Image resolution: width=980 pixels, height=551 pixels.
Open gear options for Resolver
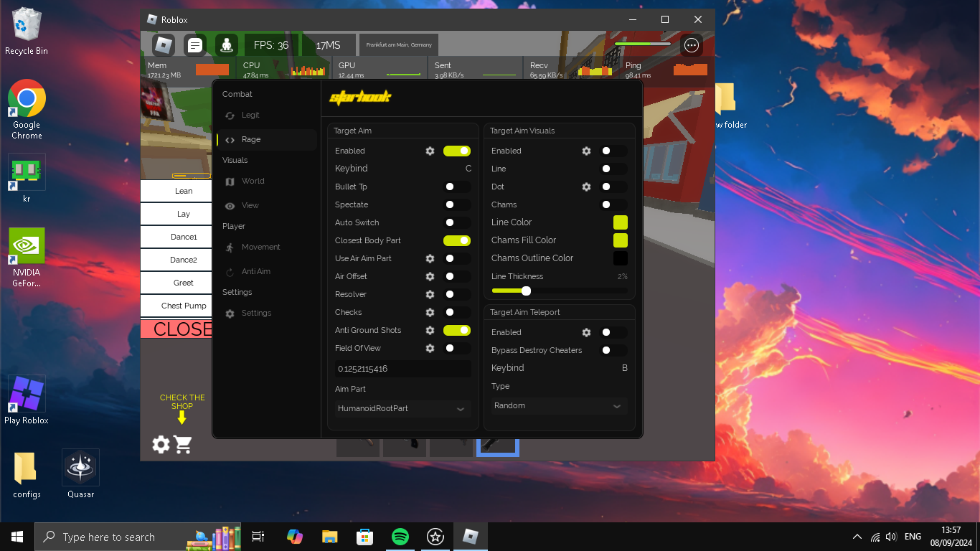tap(430, 294)
